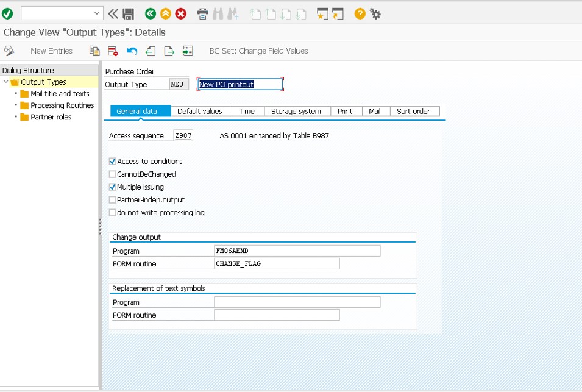This screenshot has height=392, width=582.
Task: Click the Last Page icon
Action: click(x=301, y=14)
